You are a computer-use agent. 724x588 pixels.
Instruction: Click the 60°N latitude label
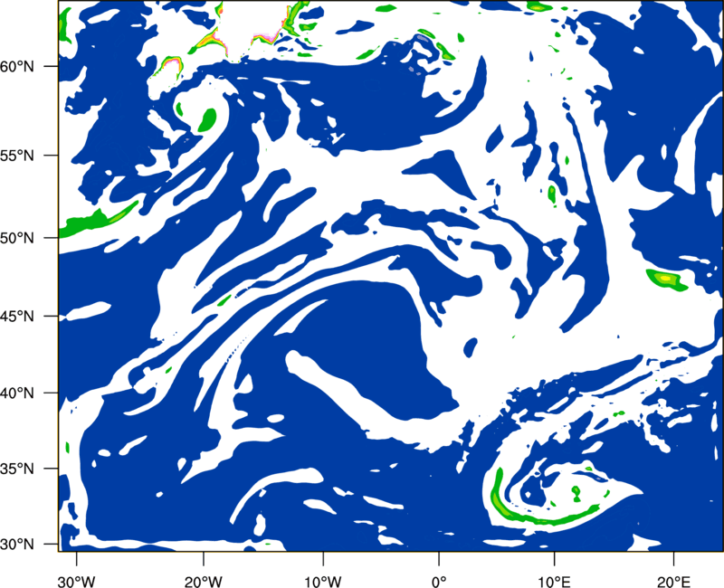17,67
